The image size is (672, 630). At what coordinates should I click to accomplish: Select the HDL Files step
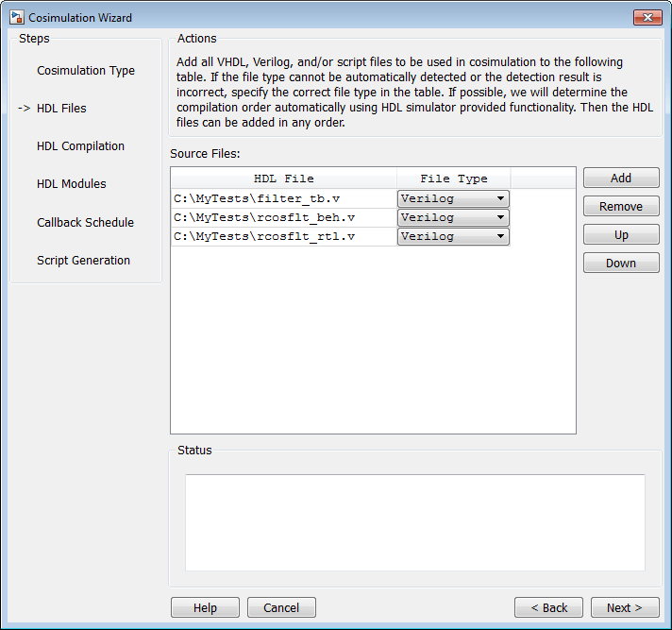(x=61, y=108)
